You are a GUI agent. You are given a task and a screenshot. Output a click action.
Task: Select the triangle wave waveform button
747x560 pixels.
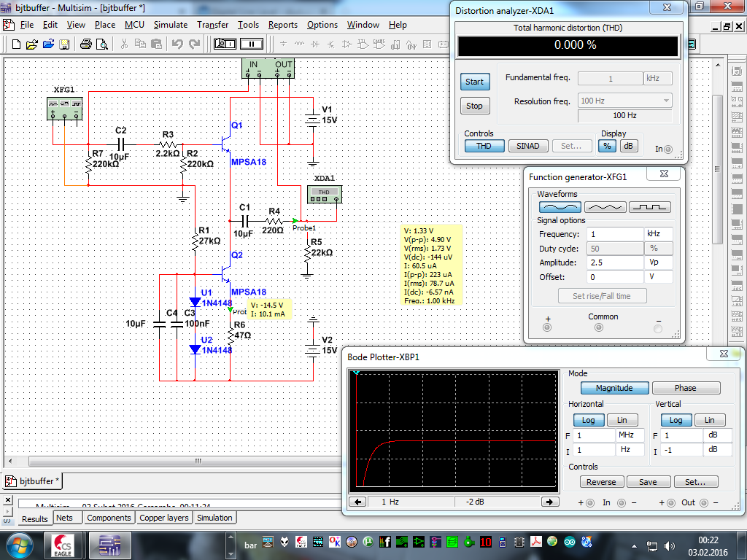[x=605, y=207]
